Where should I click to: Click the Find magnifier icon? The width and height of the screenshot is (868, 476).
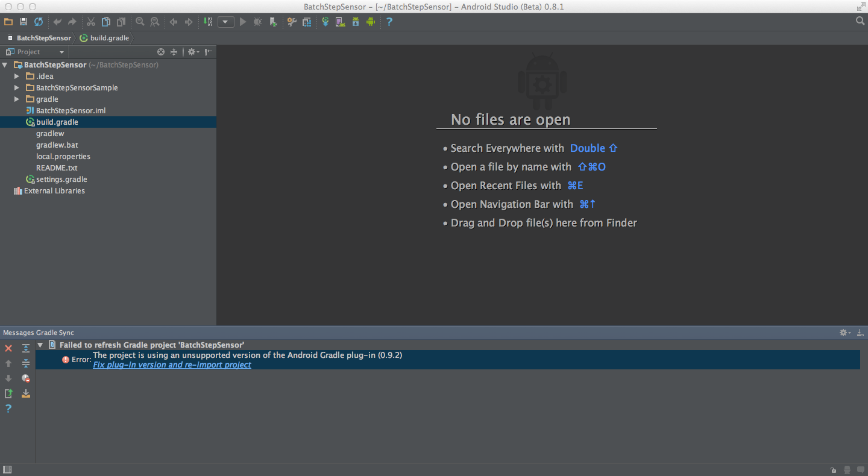click(140, 22)
